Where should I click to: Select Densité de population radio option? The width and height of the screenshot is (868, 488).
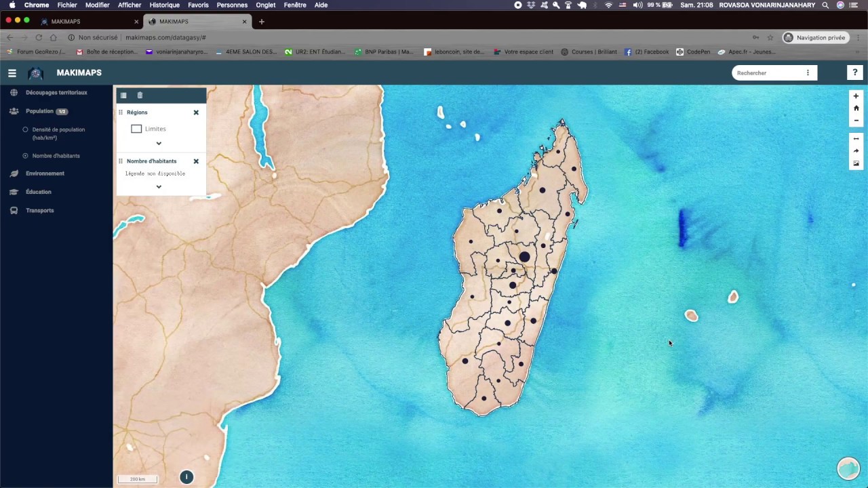(26, 129)
